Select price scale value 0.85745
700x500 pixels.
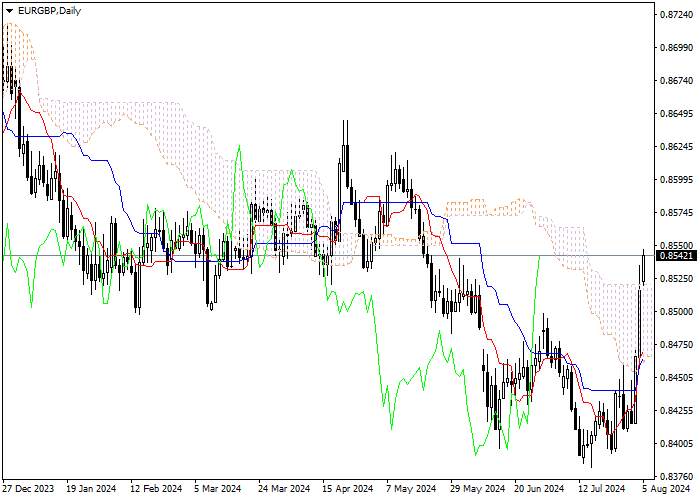[x=676, y=212]
